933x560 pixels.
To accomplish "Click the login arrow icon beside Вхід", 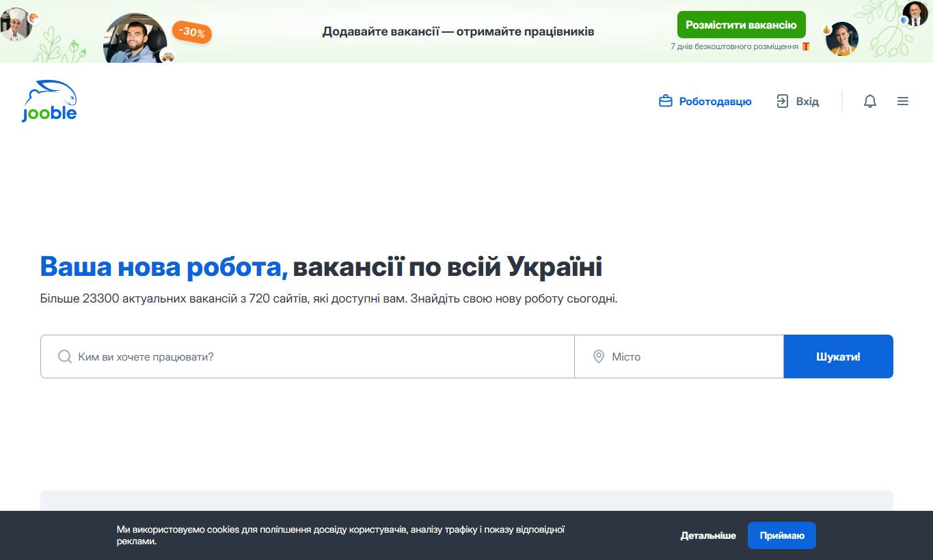I will pyautogui.click(x=783, y=102).
